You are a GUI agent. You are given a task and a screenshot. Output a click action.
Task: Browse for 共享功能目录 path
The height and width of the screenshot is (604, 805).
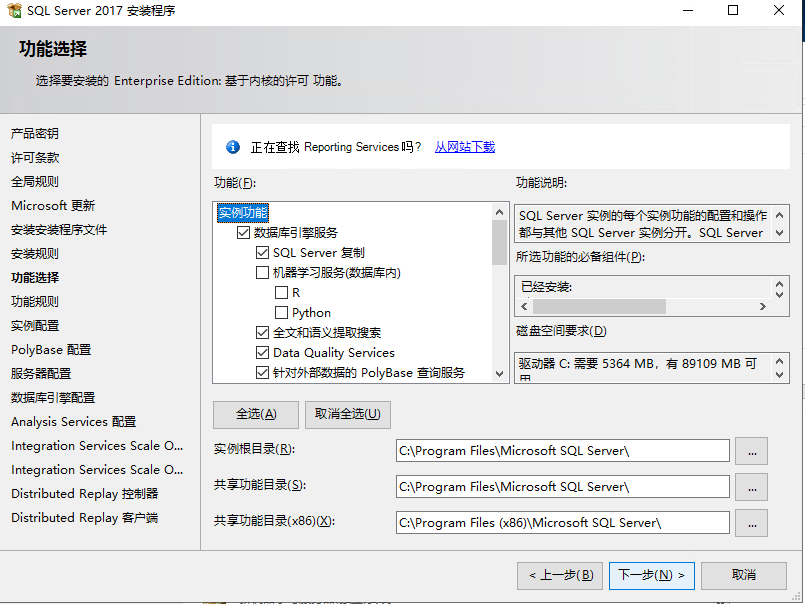click(751, 487)
